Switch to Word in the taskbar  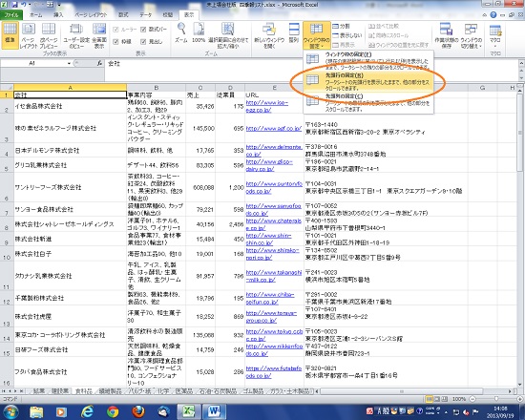click(214, 411)
